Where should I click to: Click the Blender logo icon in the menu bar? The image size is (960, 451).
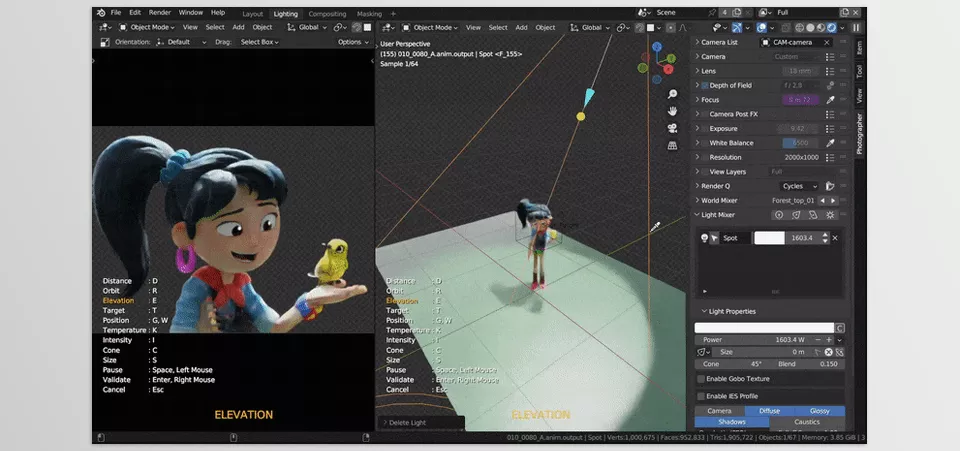click(x=101, y=13)
